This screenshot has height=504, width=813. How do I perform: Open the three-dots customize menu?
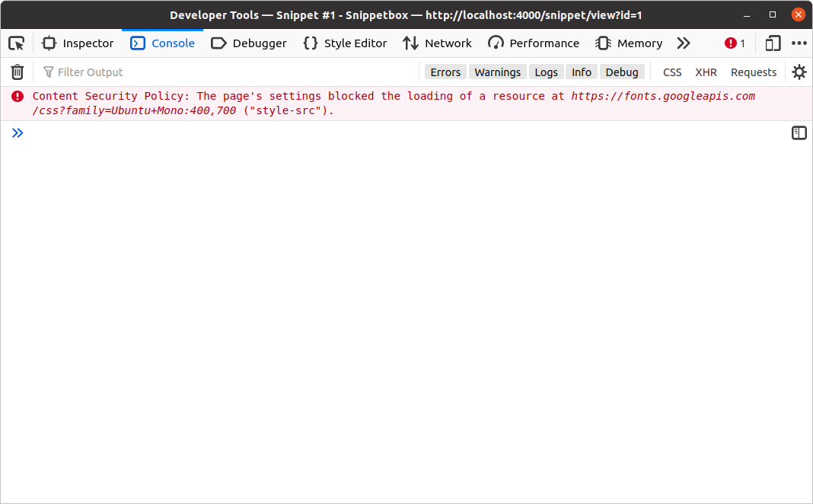[x=799, y=43]
